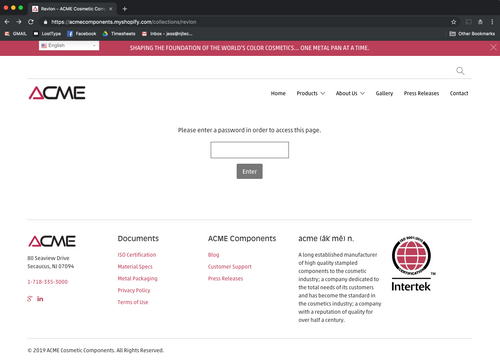The image size is (500, 360).
Task: Open the Privacy Policy link
Action: [x=134, y=290]
